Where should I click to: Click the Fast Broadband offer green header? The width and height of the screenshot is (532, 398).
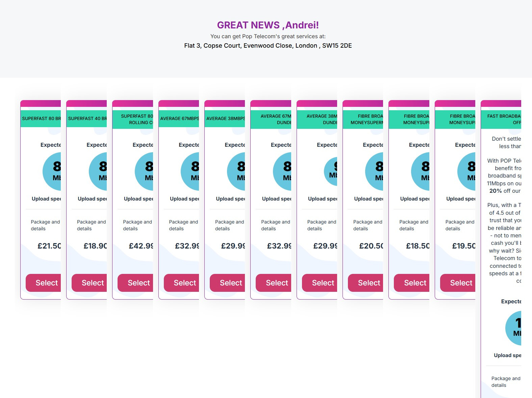501,119
